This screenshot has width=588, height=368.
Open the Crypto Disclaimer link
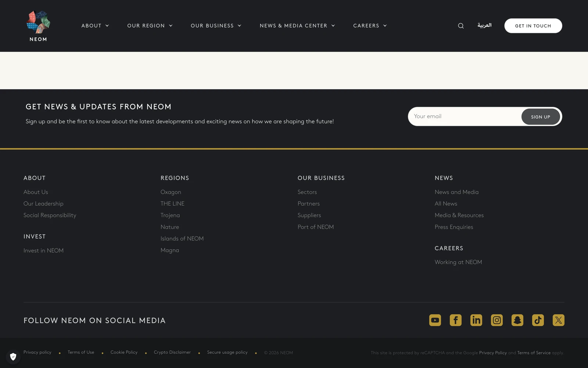(172, 352)
